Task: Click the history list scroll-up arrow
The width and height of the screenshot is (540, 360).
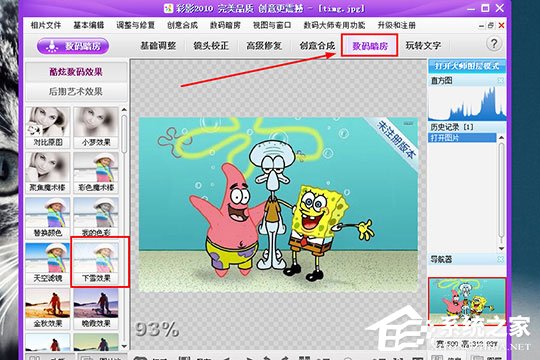Action: point(501,137)
